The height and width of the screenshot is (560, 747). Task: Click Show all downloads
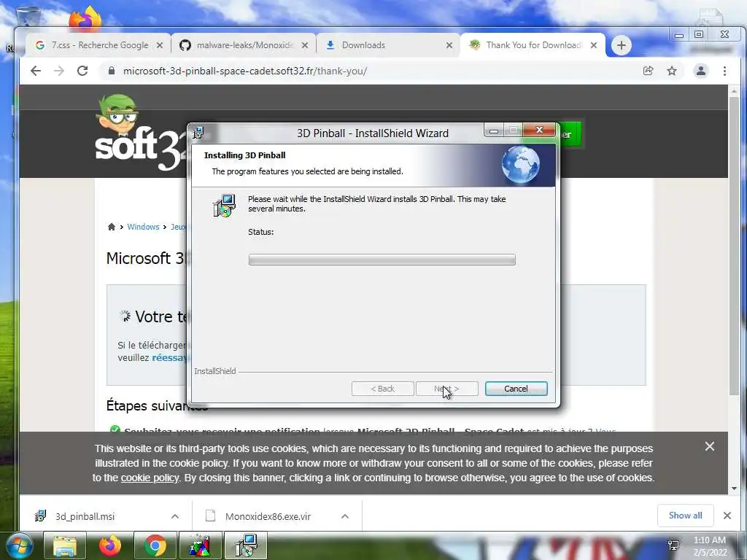point(685,516)
